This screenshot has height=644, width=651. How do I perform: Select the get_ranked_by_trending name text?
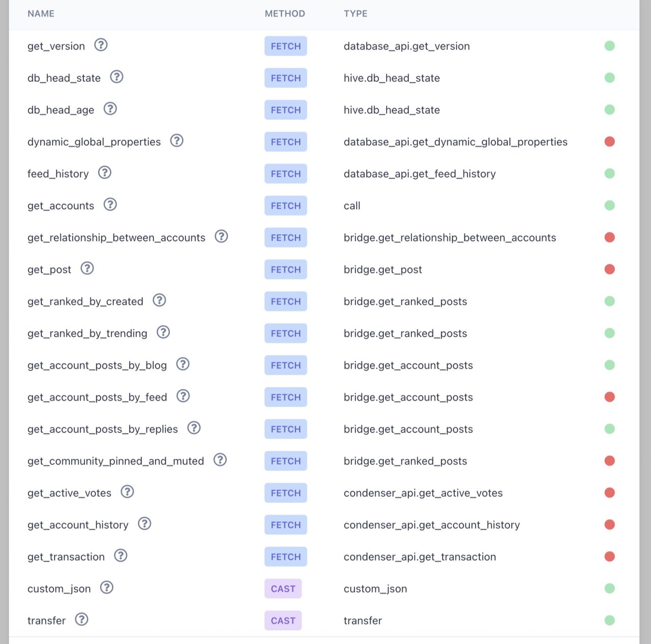87,333
